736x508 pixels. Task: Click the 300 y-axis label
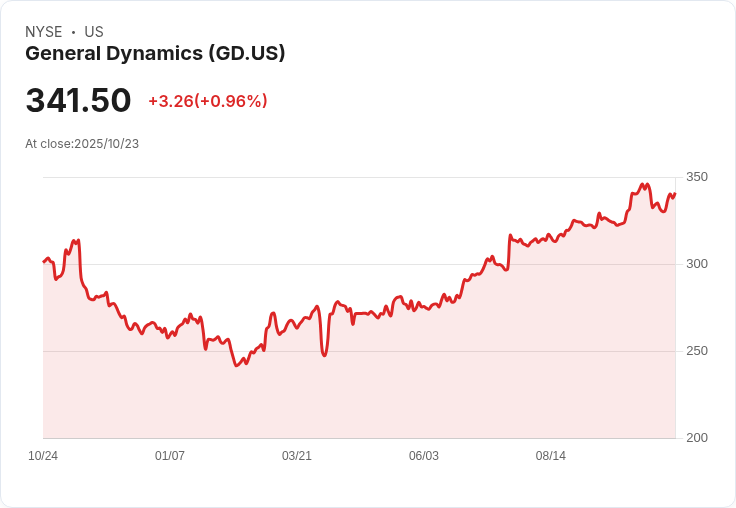pos(696,264)
